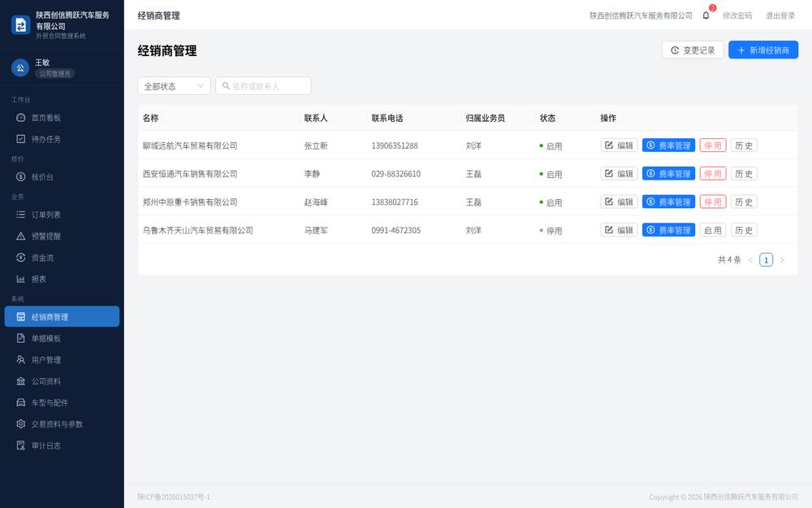
Task: Open 费率管理 for 西安恒通汽车销售有限公司
Action: pos(668,174)
